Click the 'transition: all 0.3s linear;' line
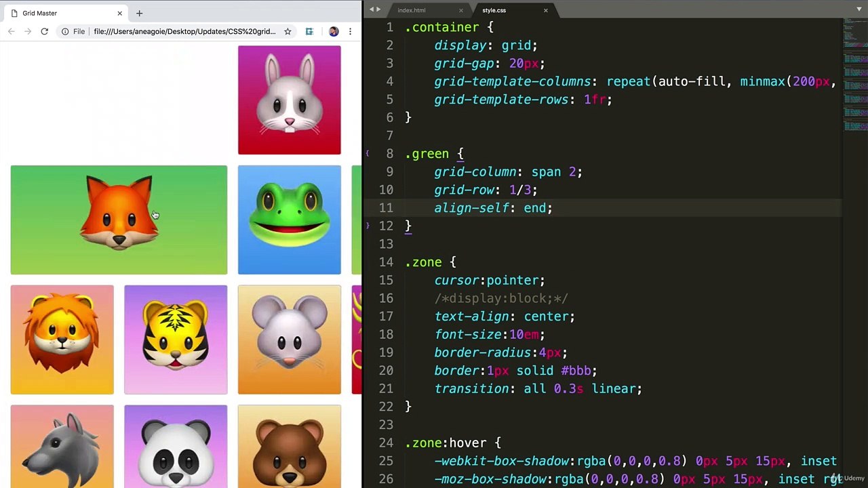868x488 pixels. click(x=538, y=389)
